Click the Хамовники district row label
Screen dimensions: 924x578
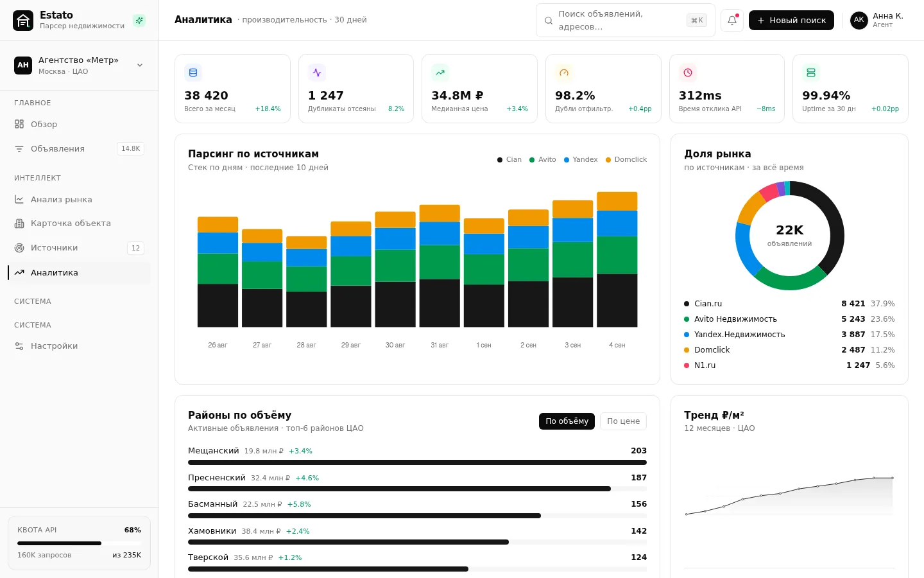(x=212, y=531)
